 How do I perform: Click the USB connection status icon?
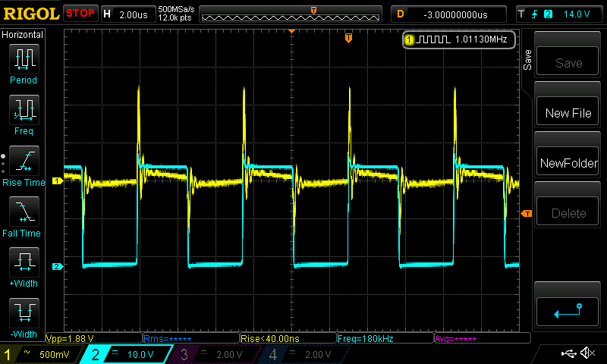(569, 353)
